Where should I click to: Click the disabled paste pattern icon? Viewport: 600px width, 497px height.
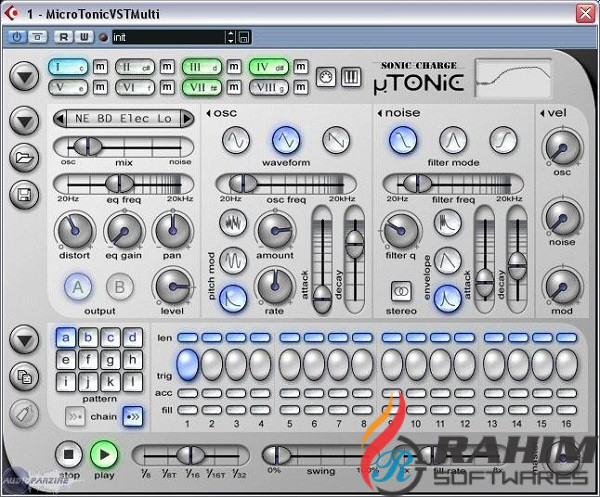click(x=24, y=414)
